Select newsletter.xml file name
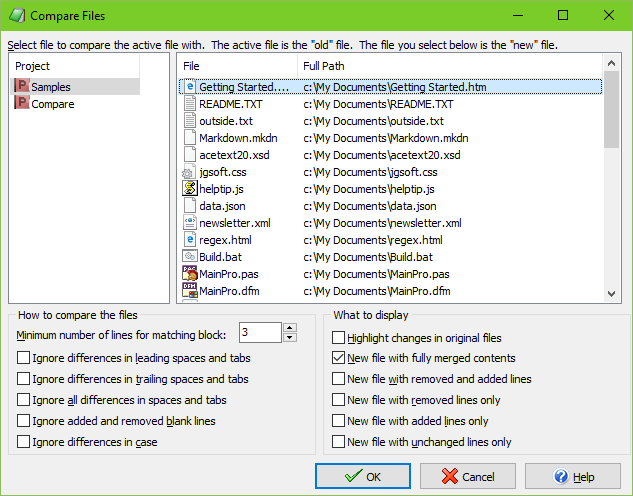 click(235, 223)
